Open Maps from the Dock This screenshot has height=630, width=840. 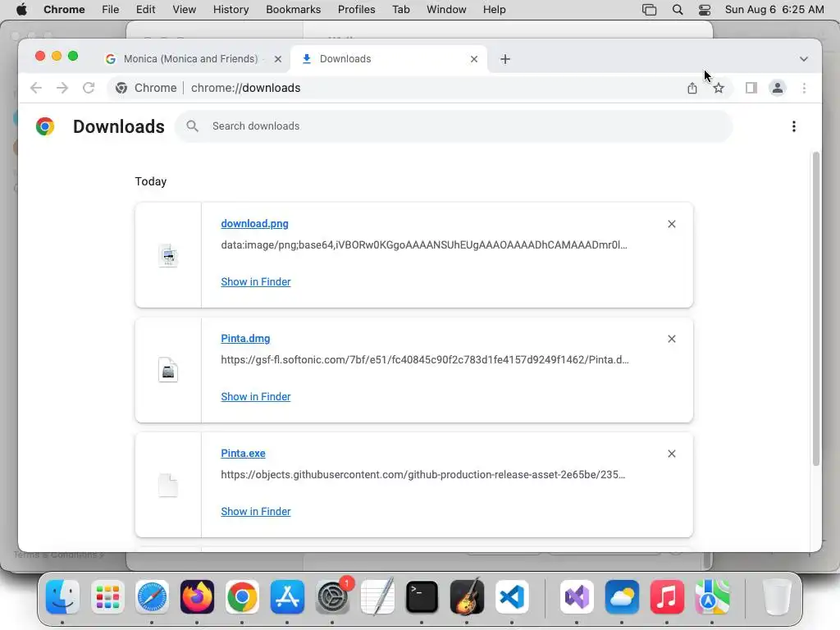pyautogui.click(x=712, y=597)
